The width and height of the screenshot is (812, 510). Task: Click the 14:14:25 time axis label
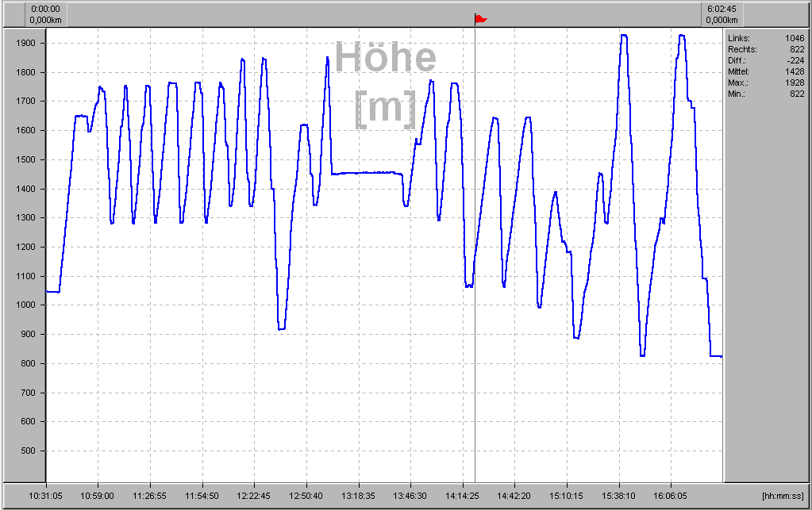(462, 496)
